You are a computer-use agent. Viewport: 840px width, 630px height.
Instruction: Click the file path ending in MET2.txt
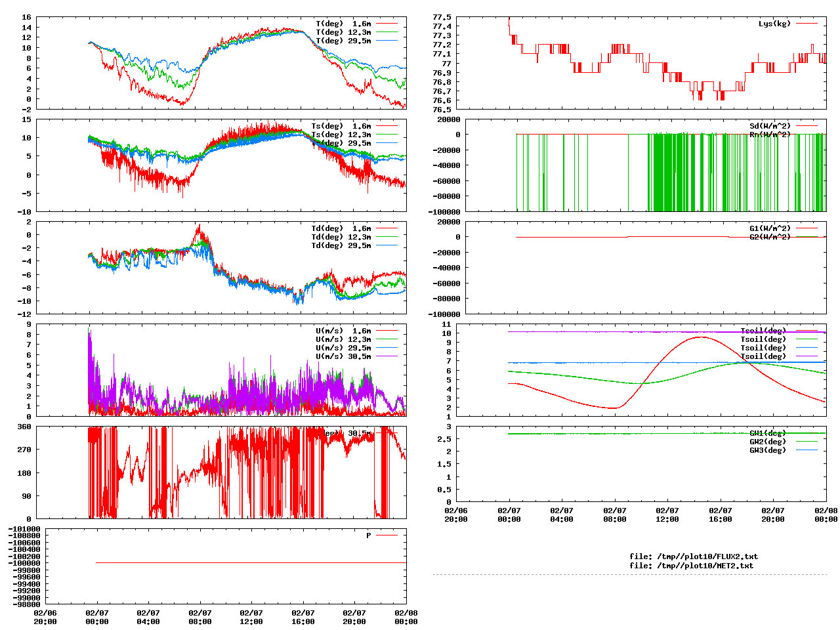point(692,565)
